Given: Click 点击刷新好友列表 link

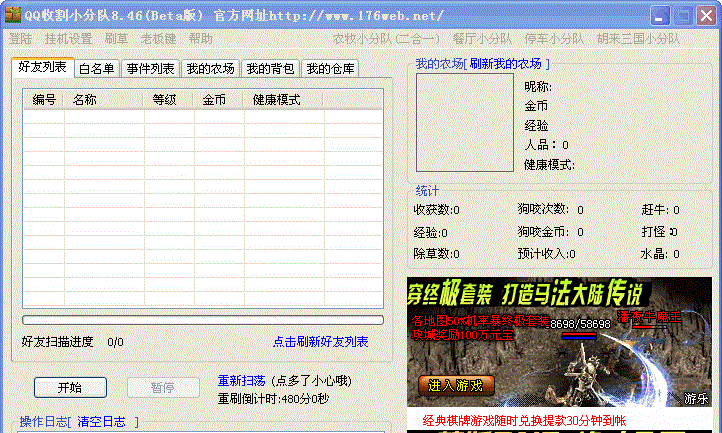Looking at the screenshot, I should tap(320, 342).
